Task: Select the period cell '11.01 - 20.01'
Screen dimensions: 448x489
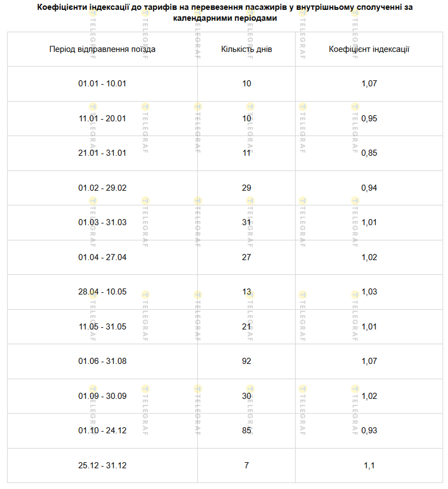Action: [x=102, y=119]
